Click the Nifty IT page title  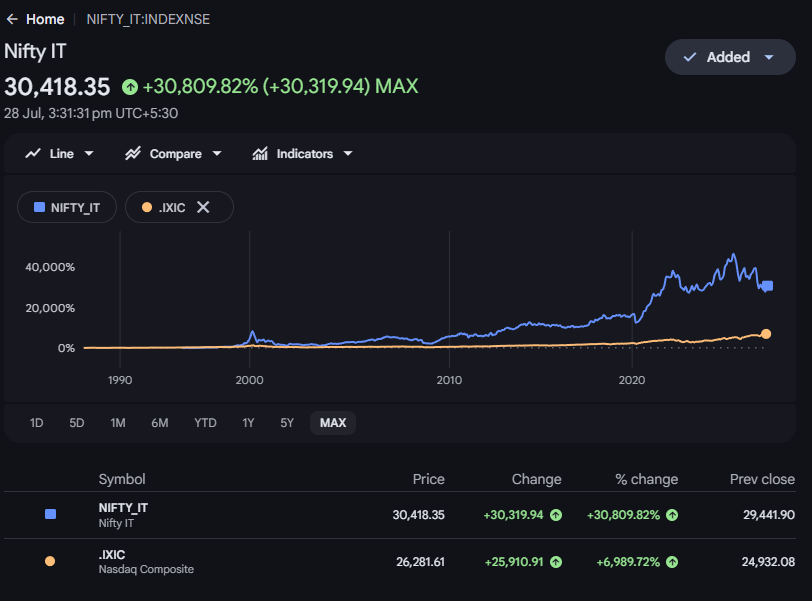coord(35,52)
